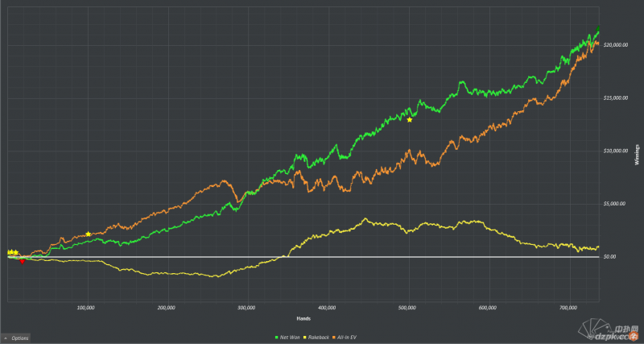
Task: Click the 700,000 x-axis tick label
Action: (568, 308)
